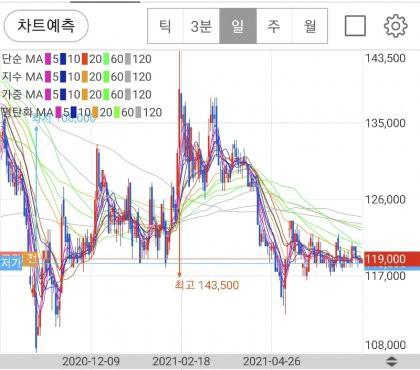Click the 최고 143,500 high marker
The width and height of the screenshot is (420, 370).
[x=207, y=285]
